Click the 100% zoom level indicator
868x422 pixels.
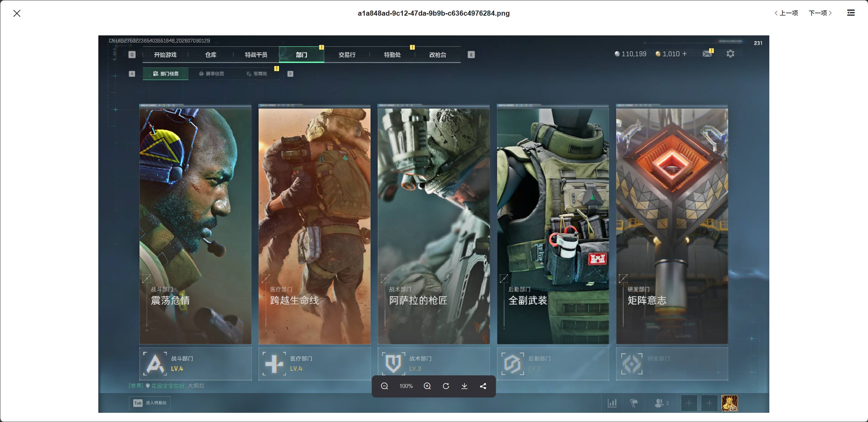[406, 386]
